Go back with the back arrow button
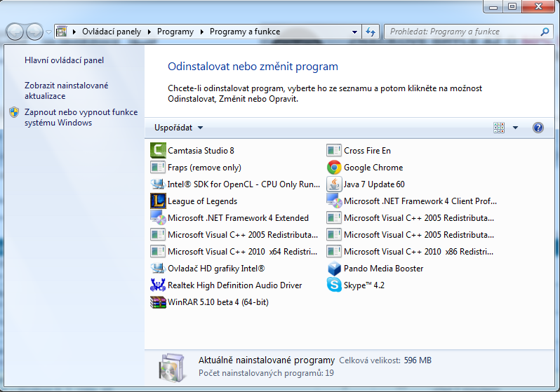 click(15, 32)
